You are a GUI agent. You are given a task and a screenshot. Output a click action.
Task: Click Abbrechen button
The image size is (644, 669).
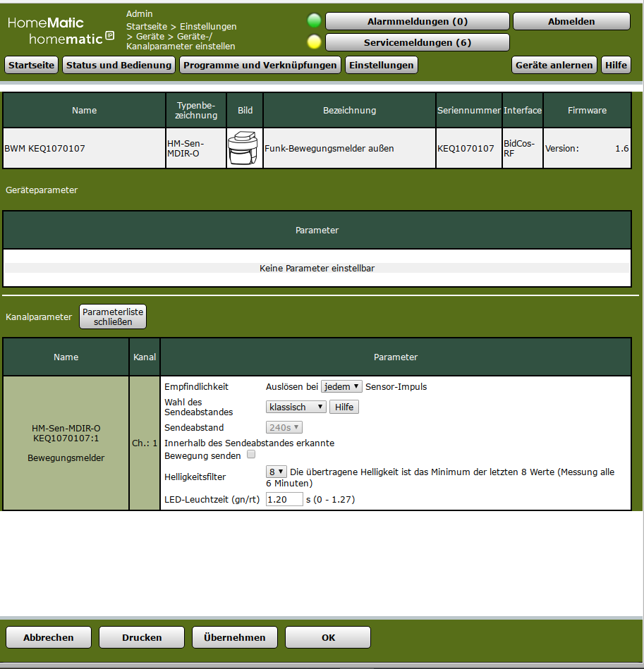(48, 637)
